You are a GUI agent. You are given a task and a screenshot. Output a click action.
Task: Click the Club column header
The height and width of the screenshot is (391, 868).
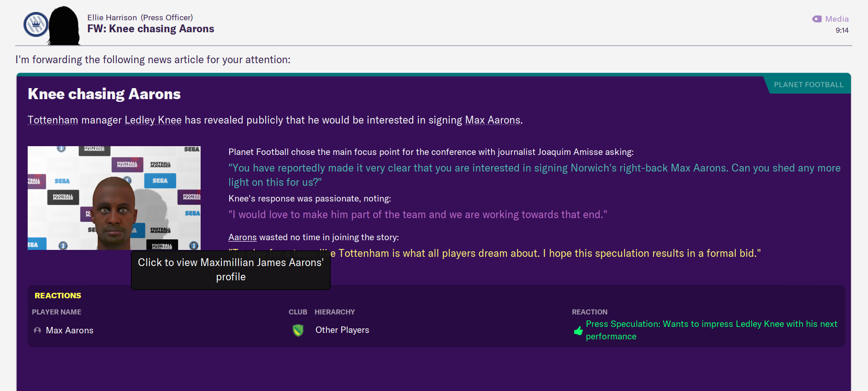coord(297,312)
